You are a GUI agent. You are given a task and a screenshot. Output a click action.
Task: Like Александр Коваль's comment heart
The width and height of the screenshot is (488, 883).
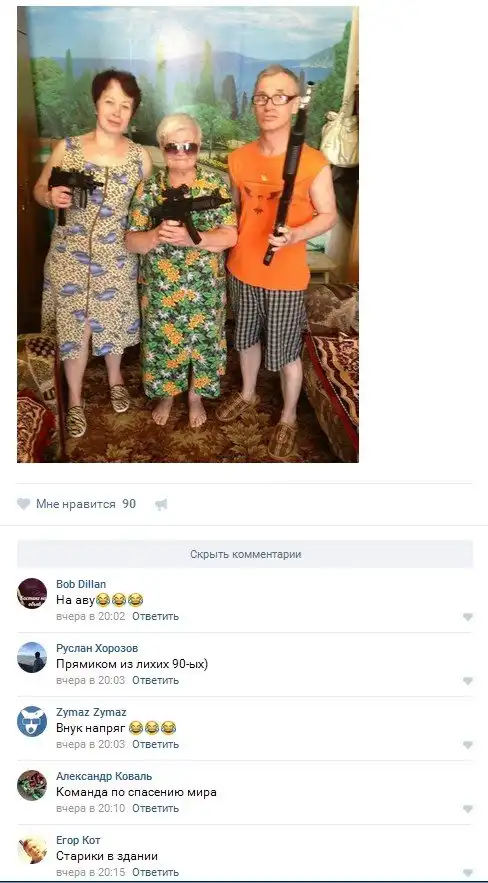coord(468,809)
